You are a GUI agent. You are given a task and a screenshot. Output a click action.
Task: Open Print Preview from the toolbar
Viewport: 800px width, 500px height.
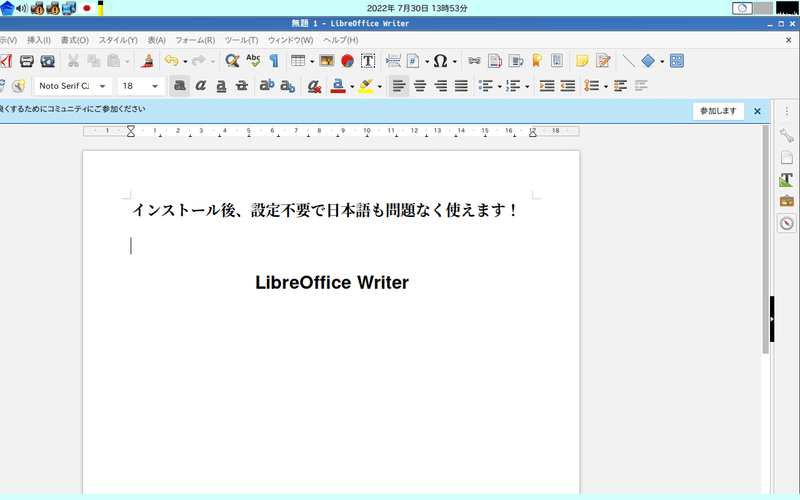coord(47,61)
